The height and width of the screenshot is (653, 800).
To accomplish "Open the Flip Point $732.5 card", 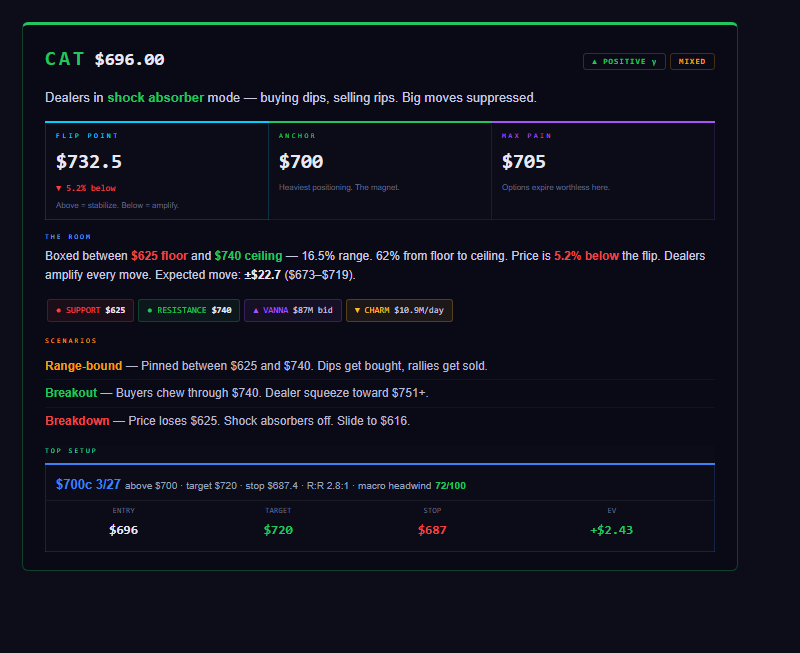I will click(157, 171).
